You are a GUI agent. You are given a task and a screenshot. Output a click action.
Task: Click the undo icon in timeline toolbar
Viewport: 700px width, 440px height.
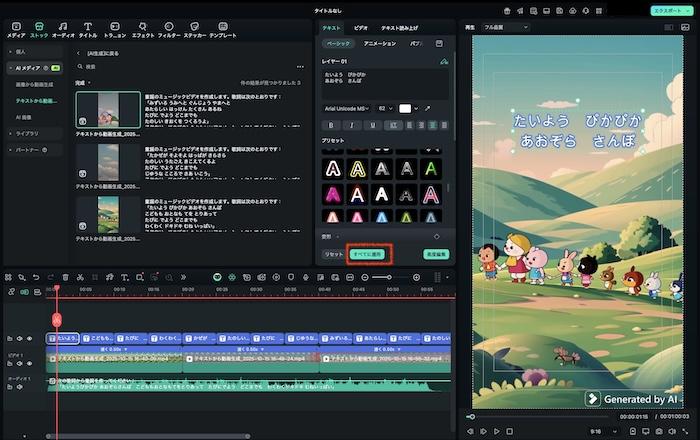pos(36,278)
